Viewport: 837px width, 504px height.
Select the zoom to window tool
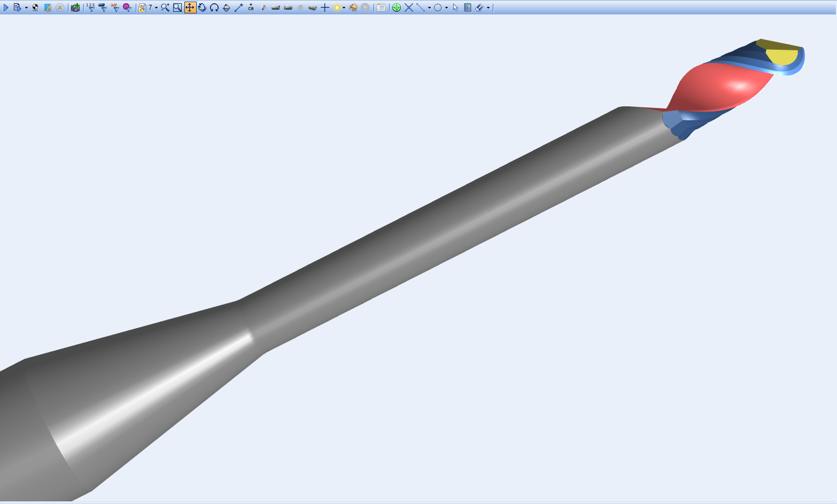(x=177, y=7)
